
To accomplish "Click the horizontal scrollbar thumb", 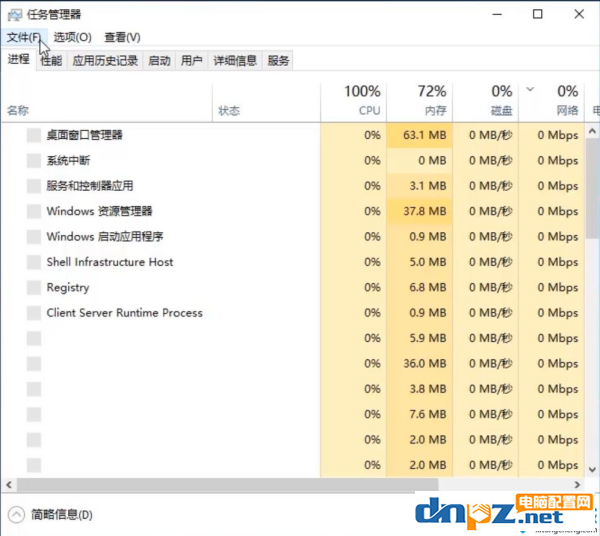I will coord(227,485).
